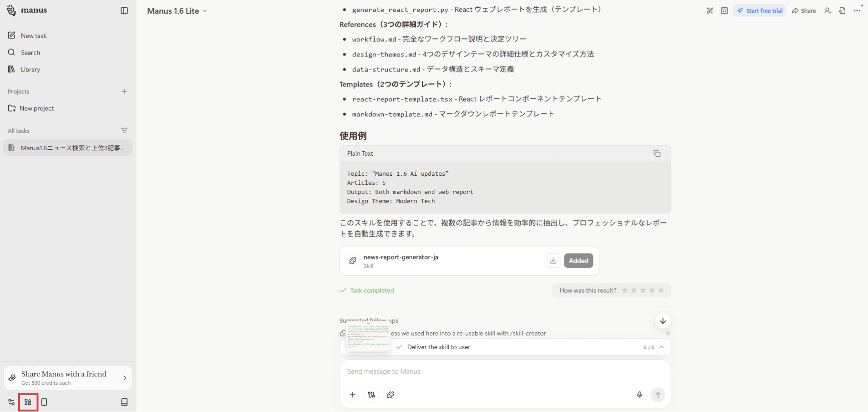Open the Manus 1.6 Lite model dropdown

[x=177, y=11]
